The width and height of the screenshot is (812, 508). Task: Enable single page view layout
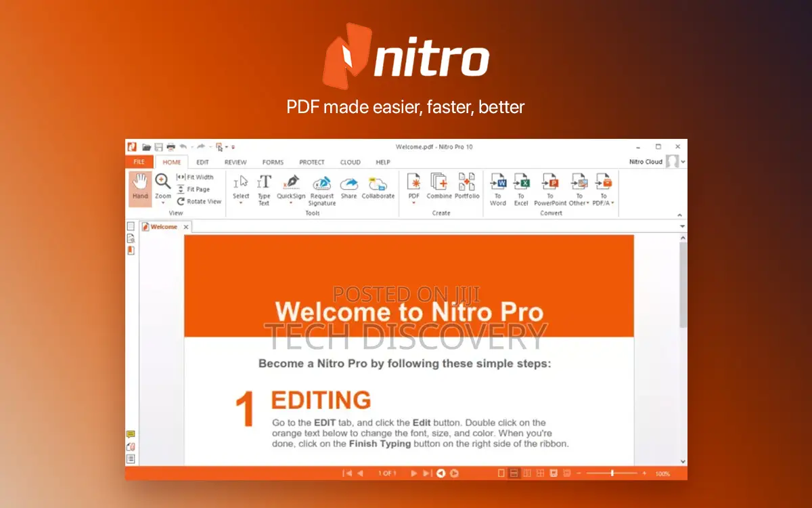click(501, 473)
